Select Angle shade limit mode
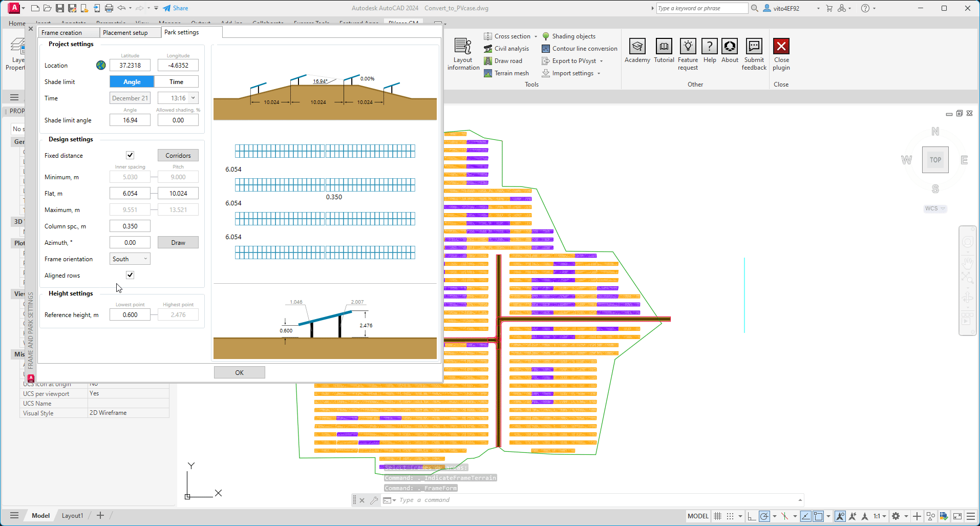The image size is (980, 526). click(x=132, y=81)
